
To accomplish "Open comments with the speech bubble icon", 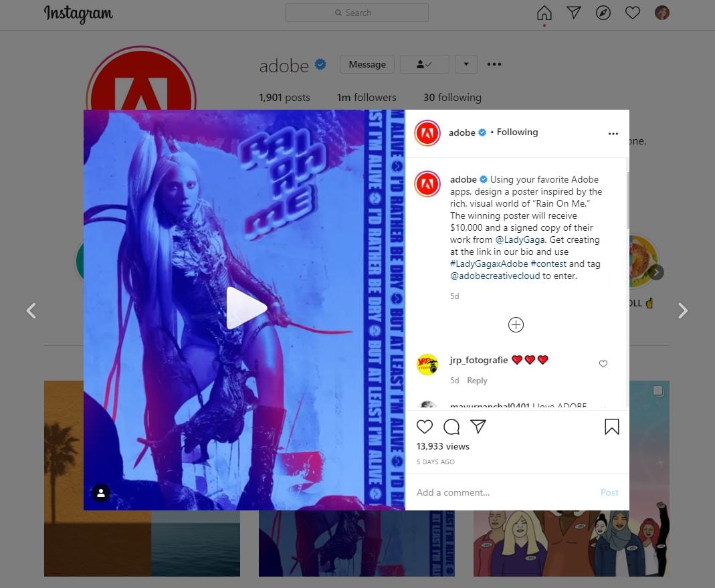I will click(451, 426).
